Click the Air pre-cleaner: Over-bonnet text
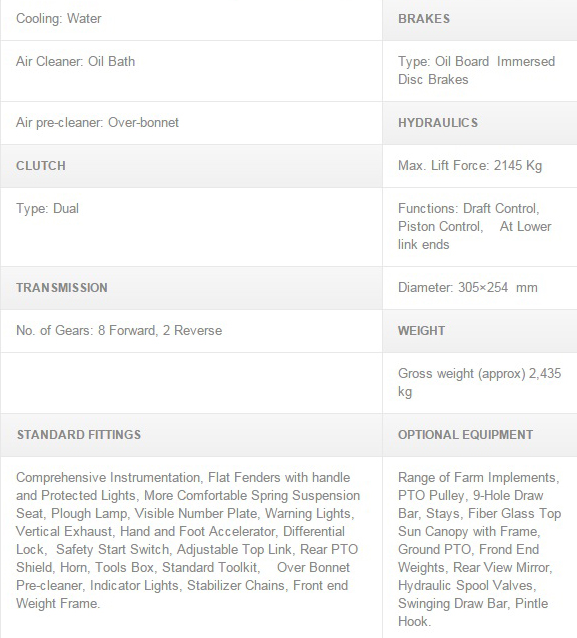 point(97,122)
